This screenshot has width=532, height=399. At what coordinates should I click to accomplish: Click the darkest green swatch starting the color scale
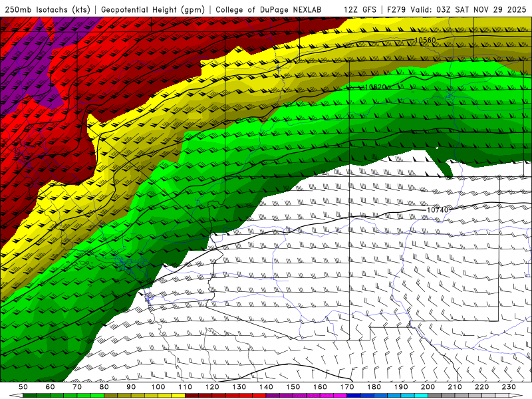pyautogui.click(x=30, y=396)
